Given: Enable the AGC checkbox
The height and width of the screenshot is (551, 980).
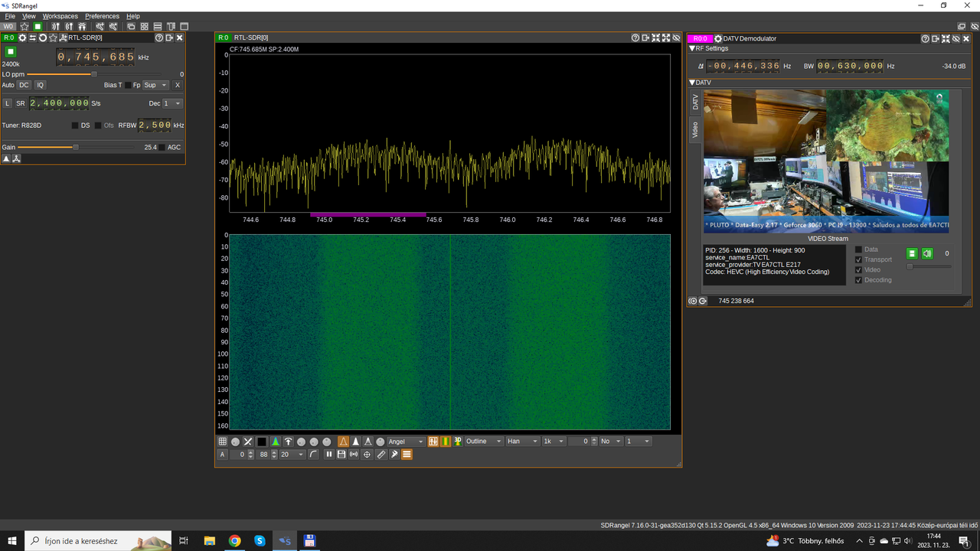Looking at the screenshot, I should pos(162,147).
